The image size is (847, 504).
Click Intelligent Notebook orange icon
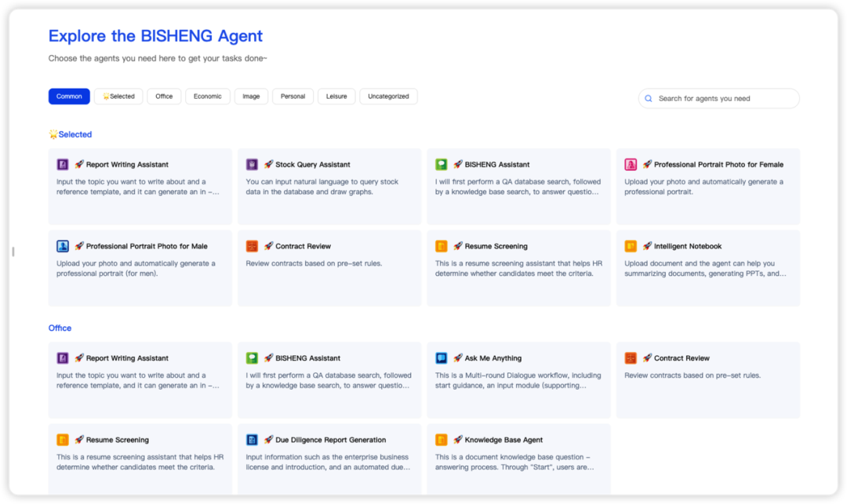coord(631,246)
